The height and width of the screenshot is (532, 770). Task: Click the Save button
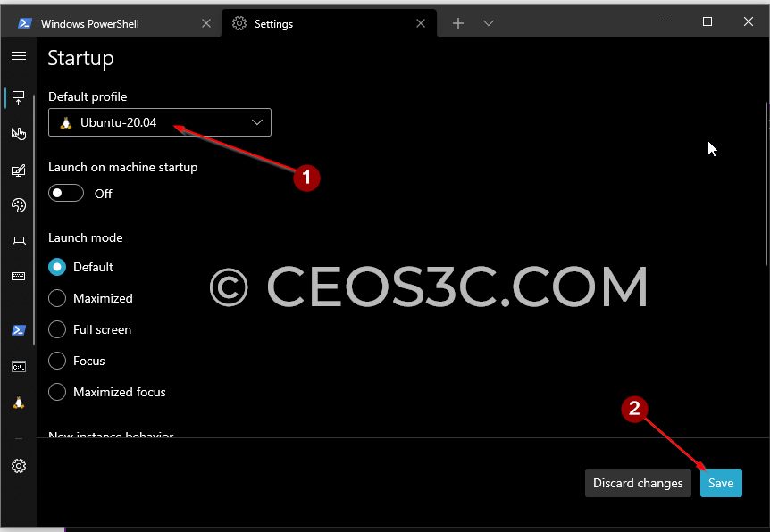click(721, 483)
